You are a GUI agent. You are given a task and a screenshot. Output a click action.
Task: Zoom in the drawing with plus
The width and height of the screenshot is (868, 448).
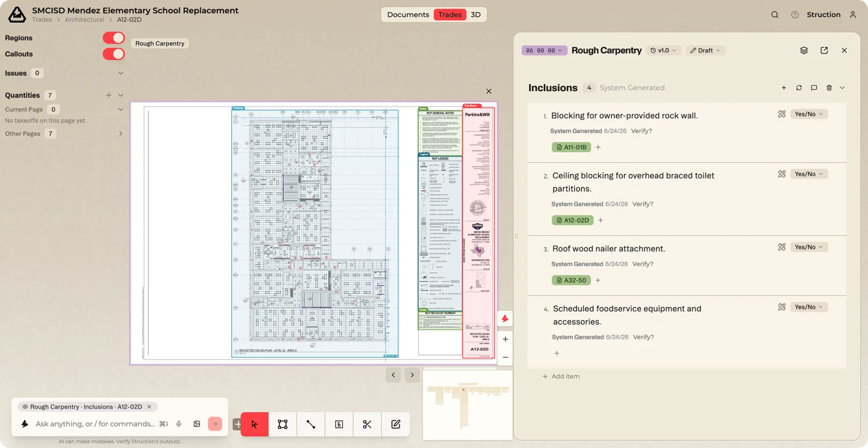click(505, 339)
